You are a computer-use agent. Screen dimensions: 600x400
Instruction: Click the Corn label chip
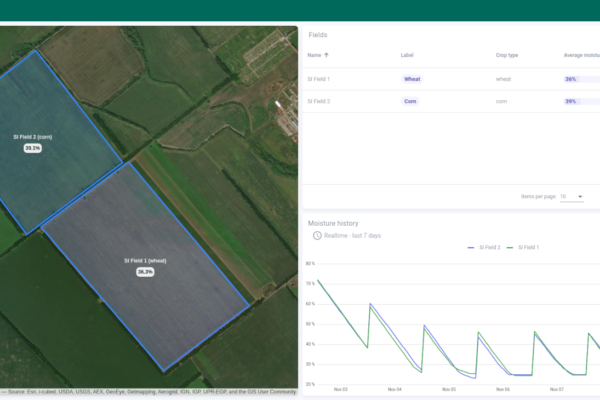410,101
